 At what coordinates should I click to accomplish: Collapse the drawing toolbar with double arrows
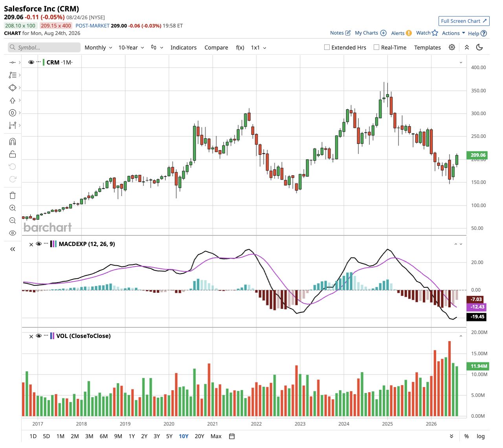[13, 249]
